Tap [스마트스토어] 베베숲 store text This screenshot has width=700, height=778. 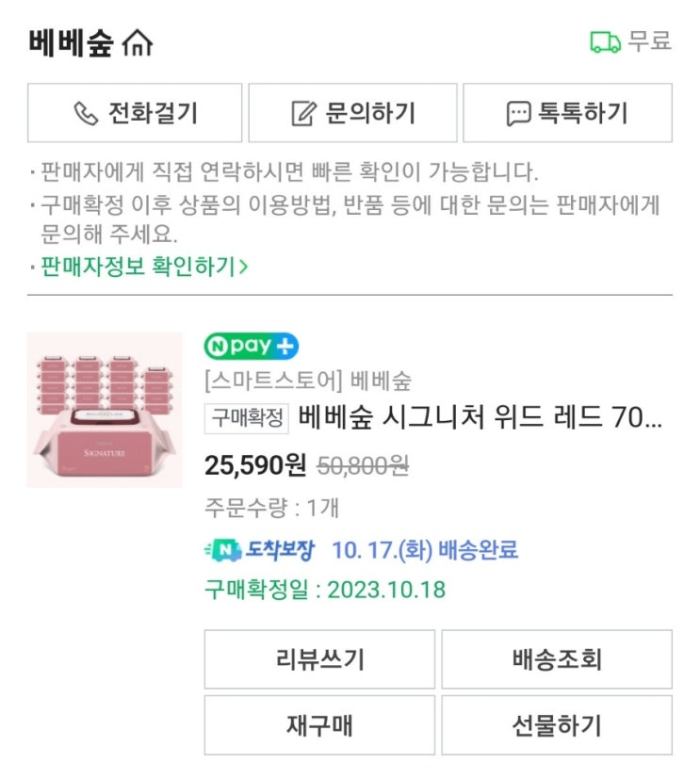(308, 381)
